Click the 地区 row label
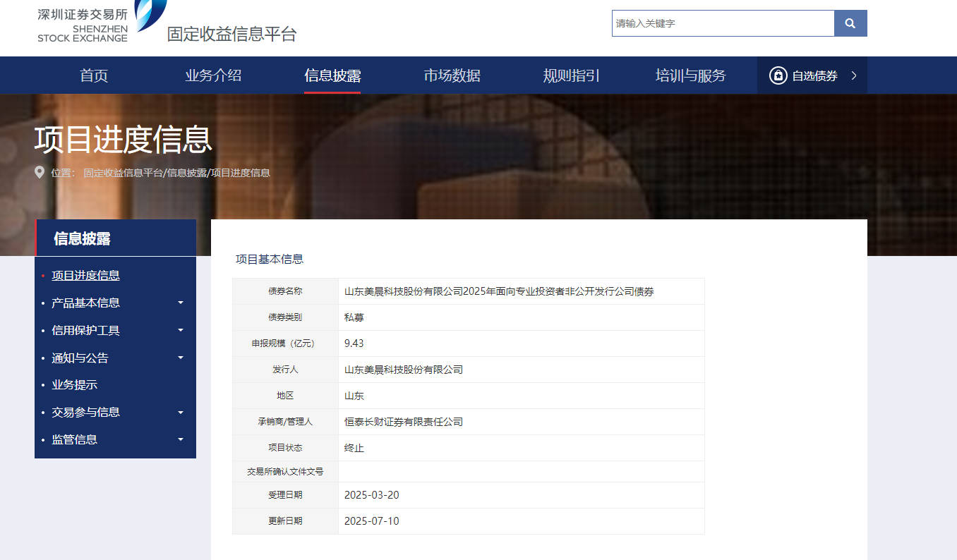The height and width of the screenshot is (560, 957). [x=285, y=396]
